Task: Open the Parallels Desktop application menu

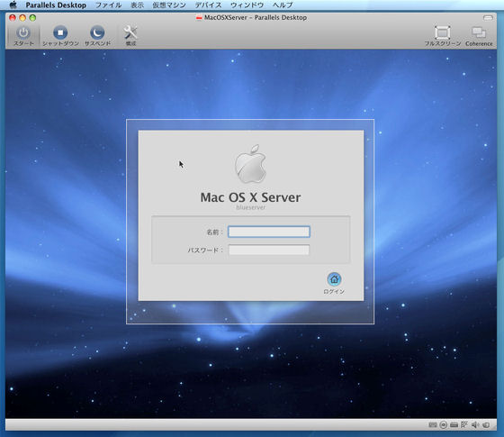Action: click(x=56, y=5)
